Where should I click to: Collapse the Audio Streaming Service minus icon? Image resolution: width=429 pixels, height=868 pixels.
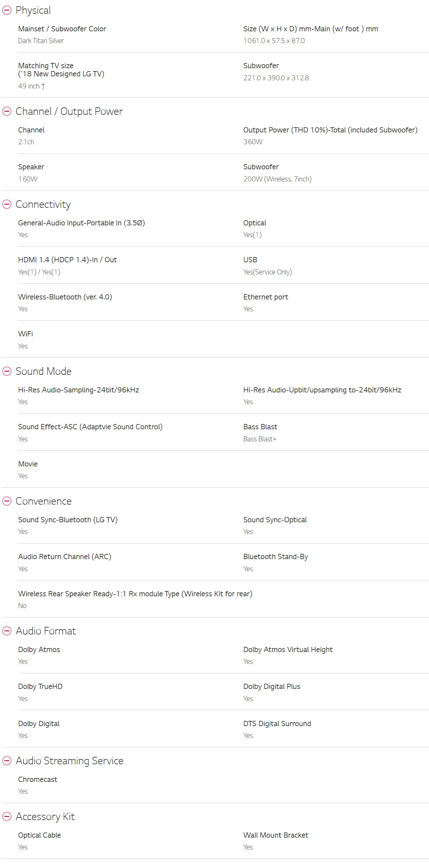(x=7, y=760)
